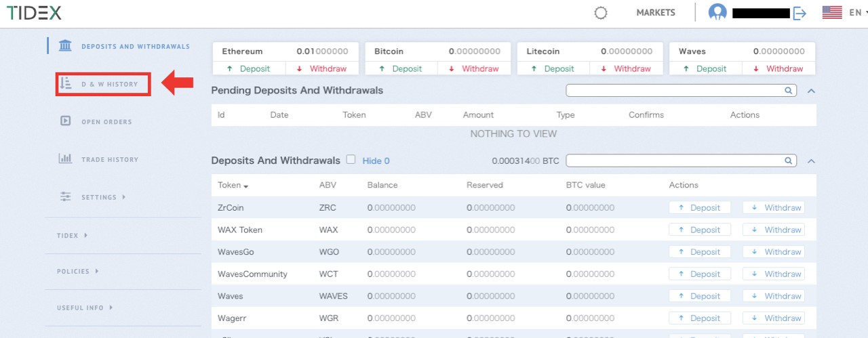Screen dimensions: 868x338
Task: Collapse the Pending Deposits And Withdrawals section
Action: click(811, 90)
